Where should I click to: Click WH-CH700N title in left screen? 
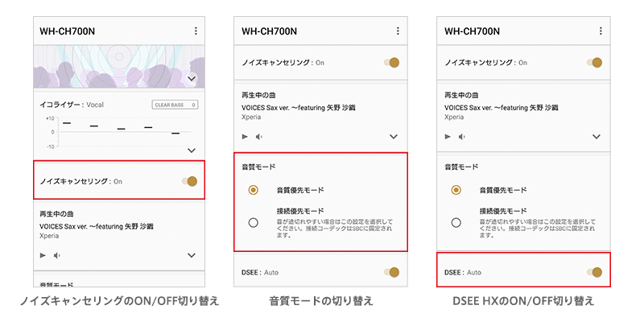click(67, 31)
